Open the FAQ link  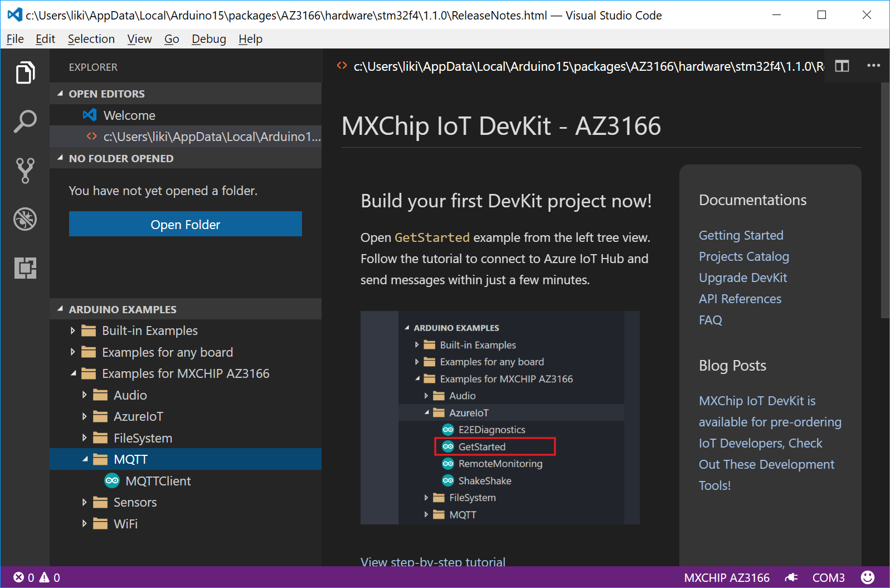pyautogui.click(x=711, y=320)
